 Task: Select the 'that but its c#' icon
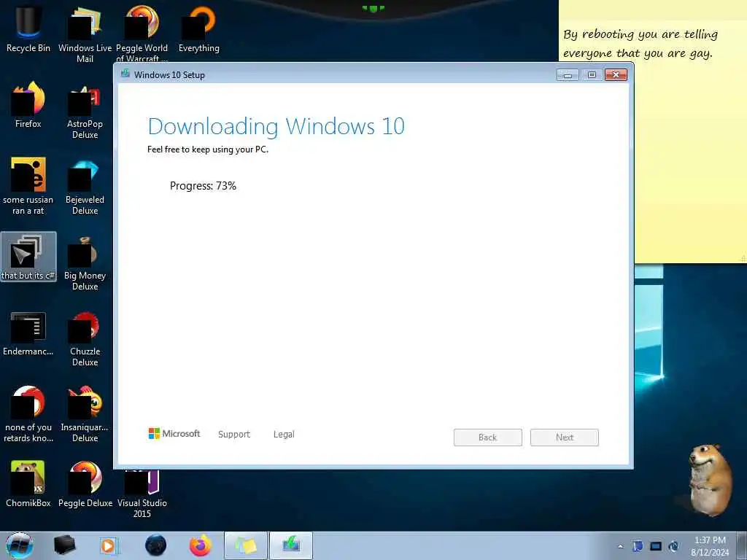[28, 256]
